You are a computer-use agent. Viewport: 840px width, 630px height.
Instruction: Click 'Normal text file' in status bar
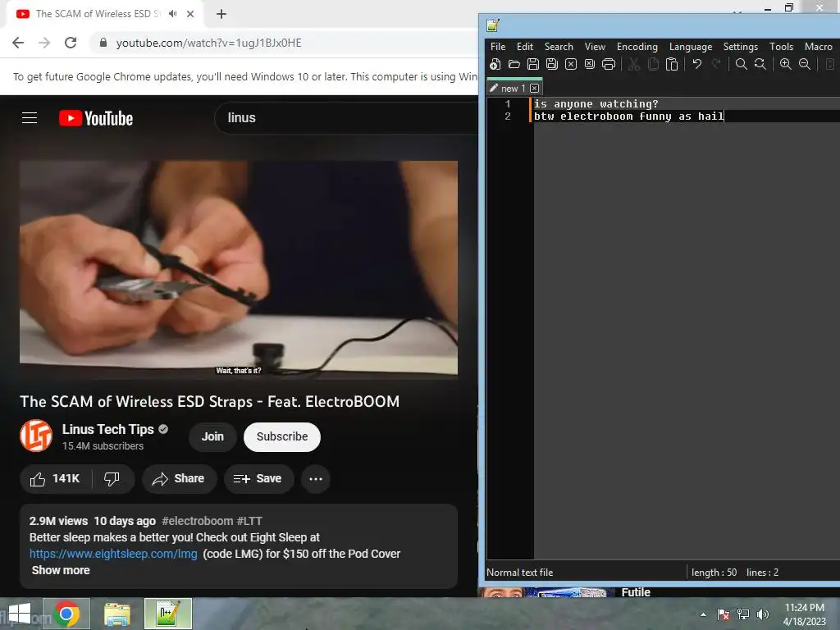[519, 573]
